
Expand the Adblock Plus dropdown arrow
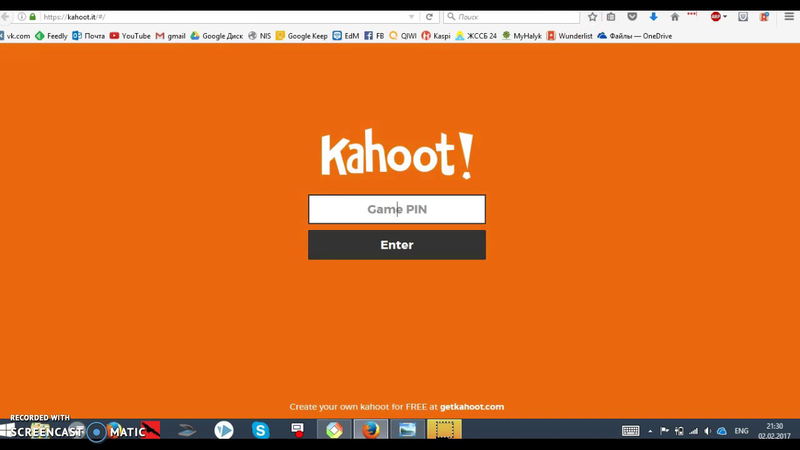725,17
